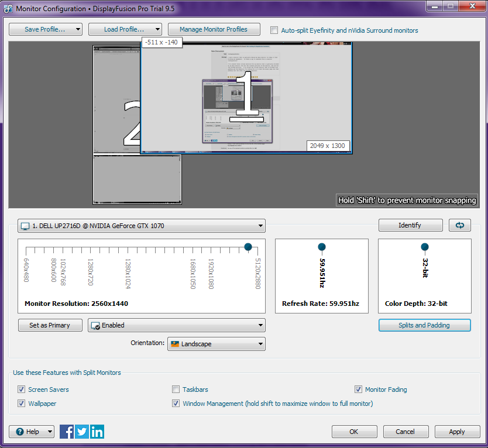Toggle Auto-split Eyefinity and nVidia Surround checkbox

pos(274,30)
